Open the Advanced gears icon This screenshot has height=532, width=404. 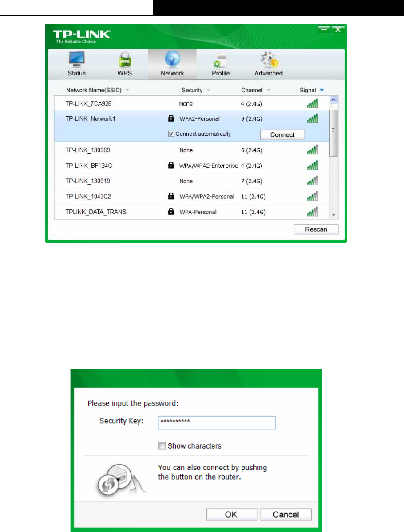[x=269, y=60]
